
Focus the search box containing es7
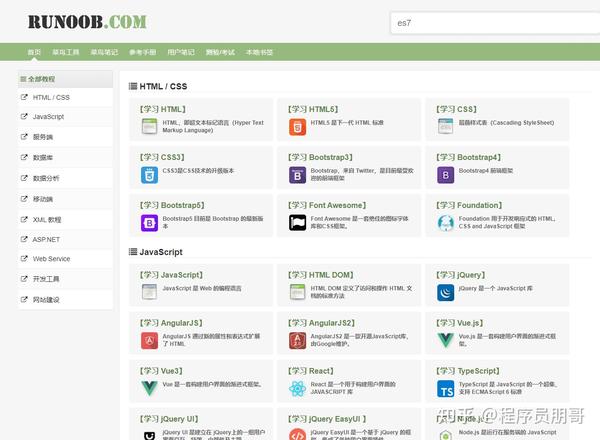click(495, 23)
